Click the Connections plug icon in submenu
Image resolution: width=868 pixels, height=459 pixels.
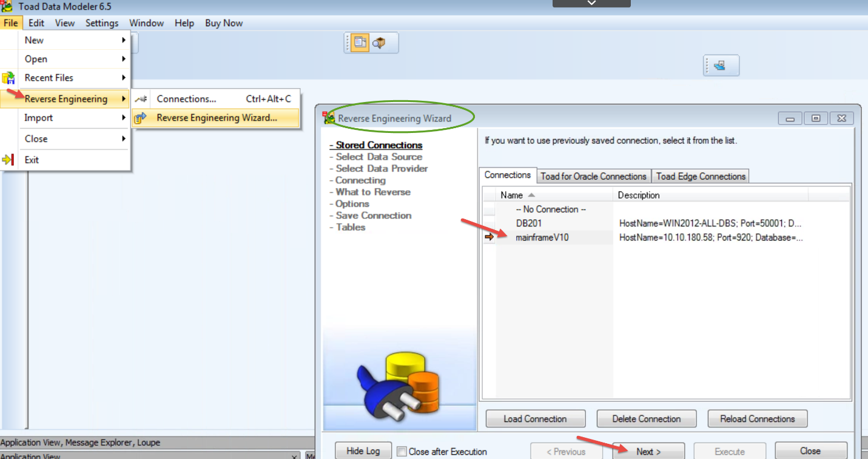click(x=141, y=99)
